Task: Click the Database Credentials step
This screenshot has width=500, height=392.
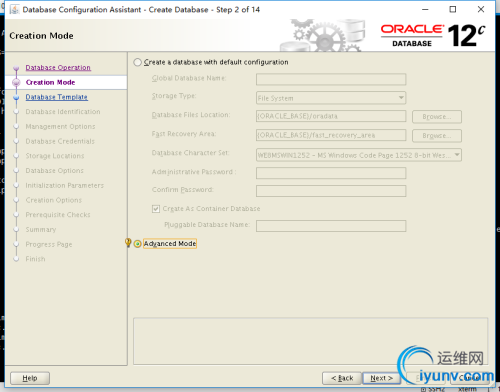Action: point(60,141)
